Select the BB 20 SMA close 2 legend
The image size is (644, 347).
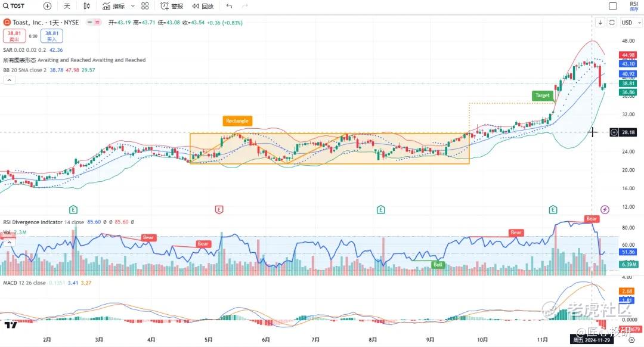coord(24,70)
